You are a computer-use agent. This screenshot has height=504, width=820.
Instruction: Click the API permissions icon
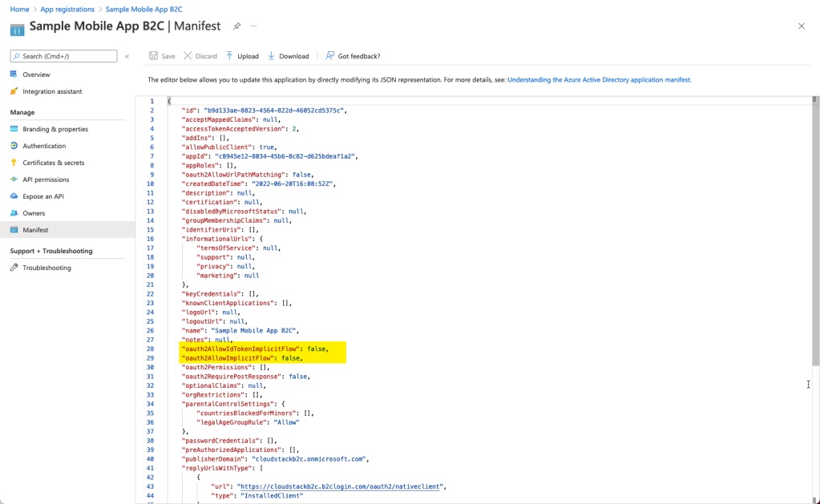[x=14, y=179]
